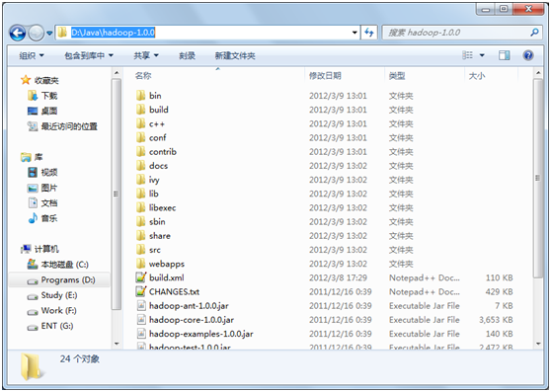Select build.xml Notepad++ file icon
The width and height of the screenshot is (551, 392).
pos(141,277)
